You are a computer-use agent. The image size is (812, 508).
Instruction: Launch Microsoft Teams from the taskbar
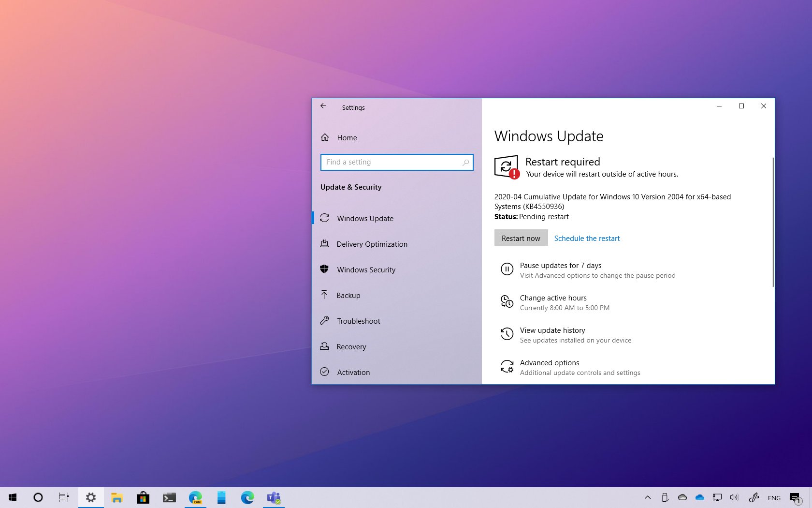[x=273, y=497]
